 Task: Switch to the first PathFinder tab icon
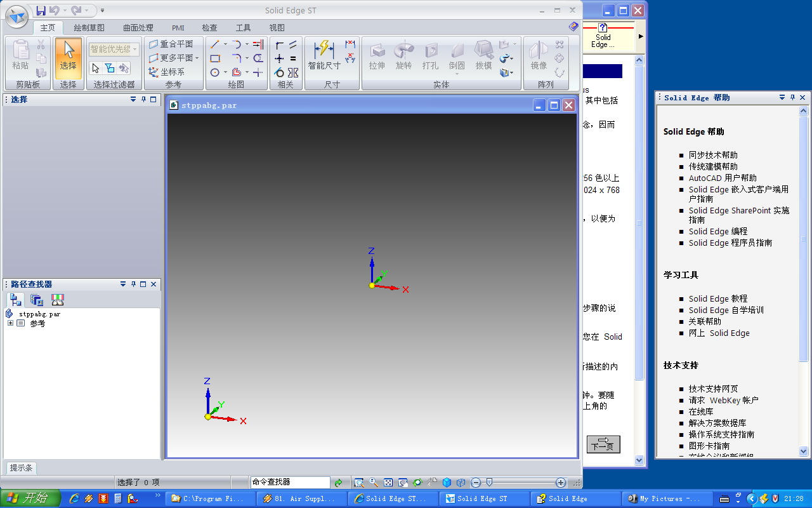[x=16, y=300]
